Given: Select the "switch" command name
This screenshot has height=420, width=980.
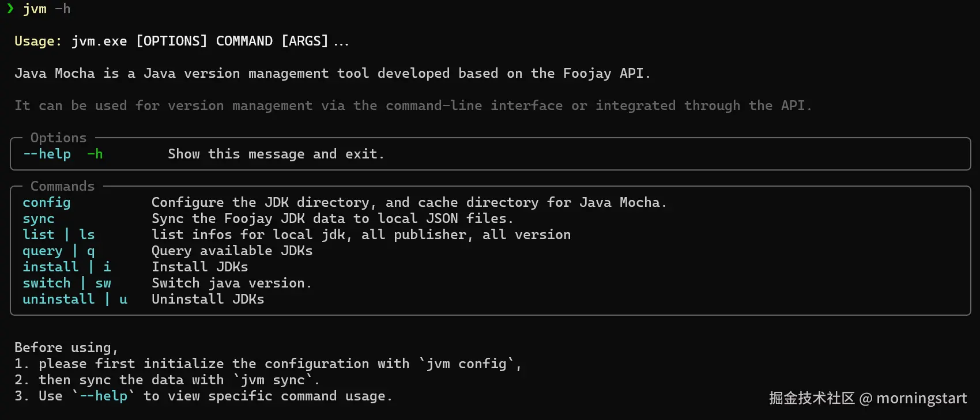Looking at the screenshot, I should [47, 283].
